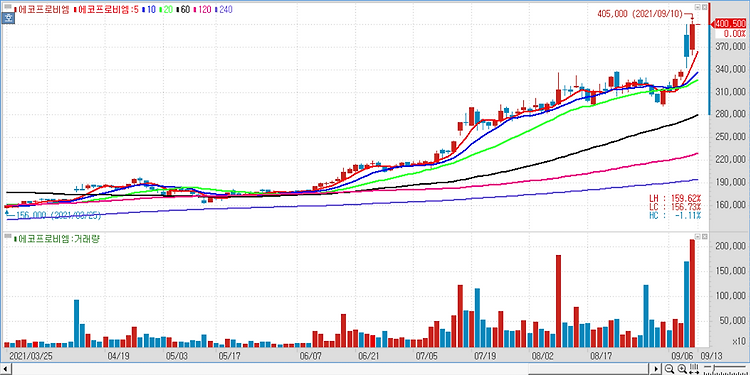
Task: Click the 04/19 date axis label
Action: click(118, 356)
